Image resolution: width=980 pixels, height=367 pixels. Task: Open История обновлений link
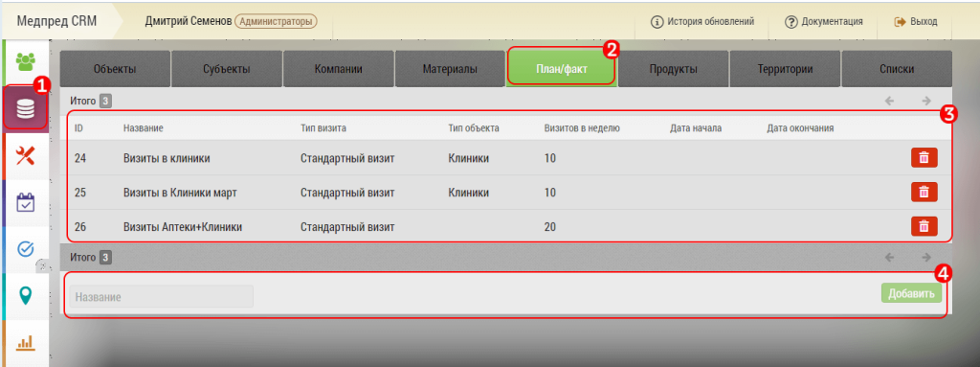702,21
